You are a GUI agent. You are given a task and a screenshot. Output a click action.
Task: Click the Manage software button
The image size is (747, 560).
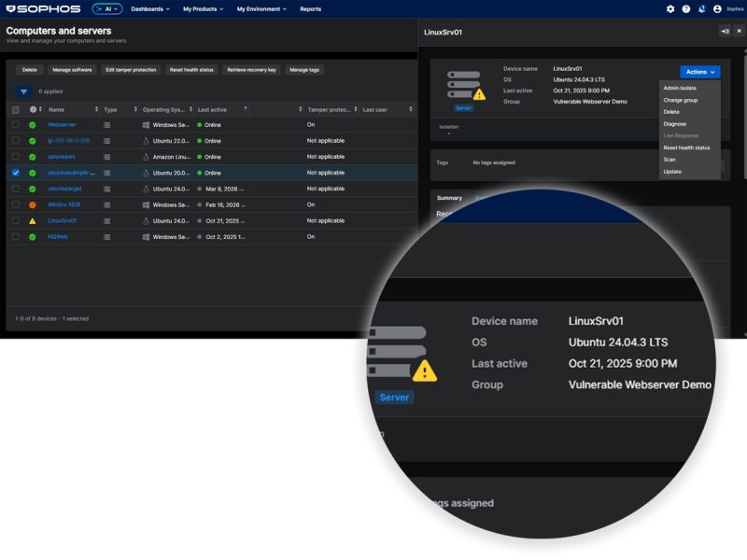72,70
